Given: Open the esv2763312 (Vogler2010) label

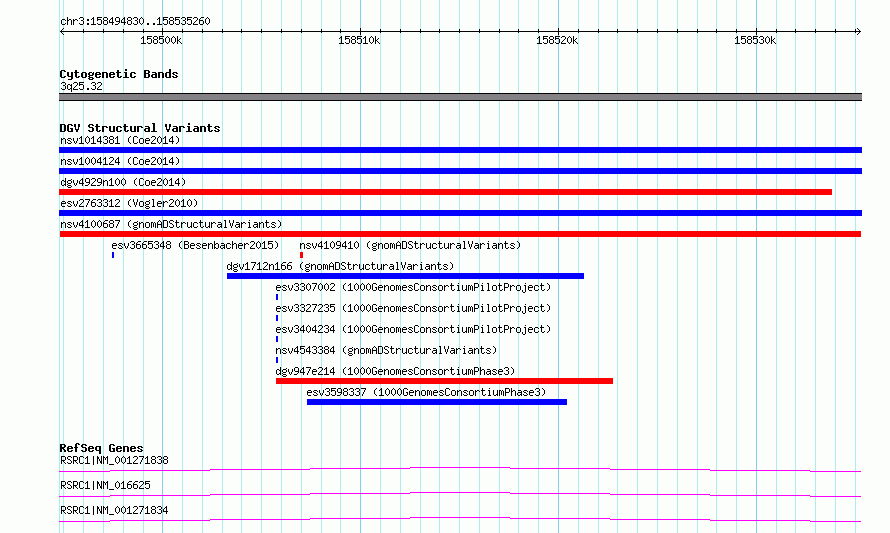Looking at the screenshot, I should [129, 203].
